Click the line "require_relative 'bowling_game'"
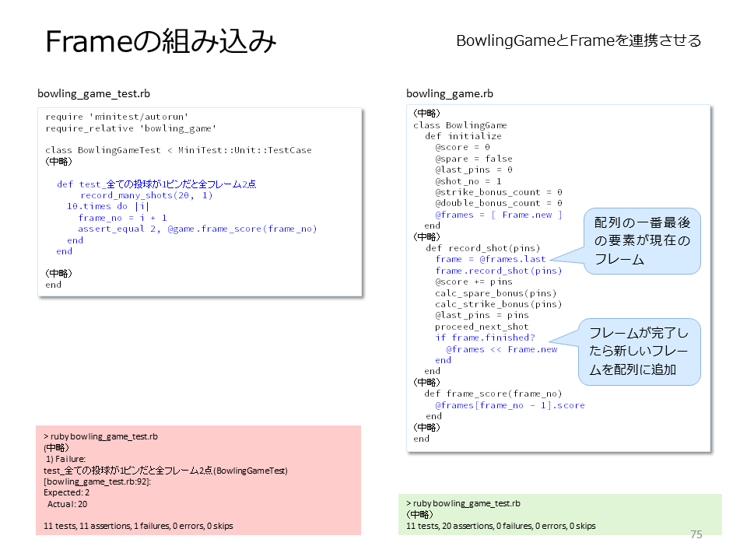The height and width of the screenshot is (560, 747). (x=131, y=128)
